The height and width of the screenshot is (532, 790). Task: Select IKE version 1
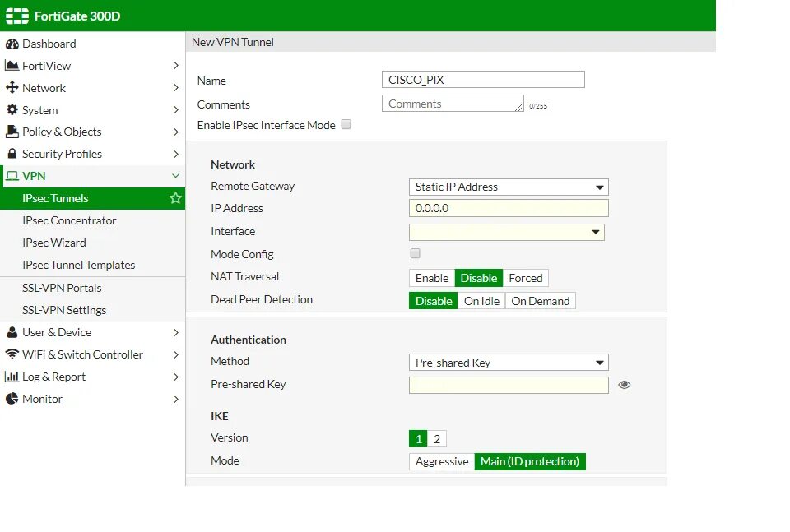pyautogui.click(x=418, y=439)
